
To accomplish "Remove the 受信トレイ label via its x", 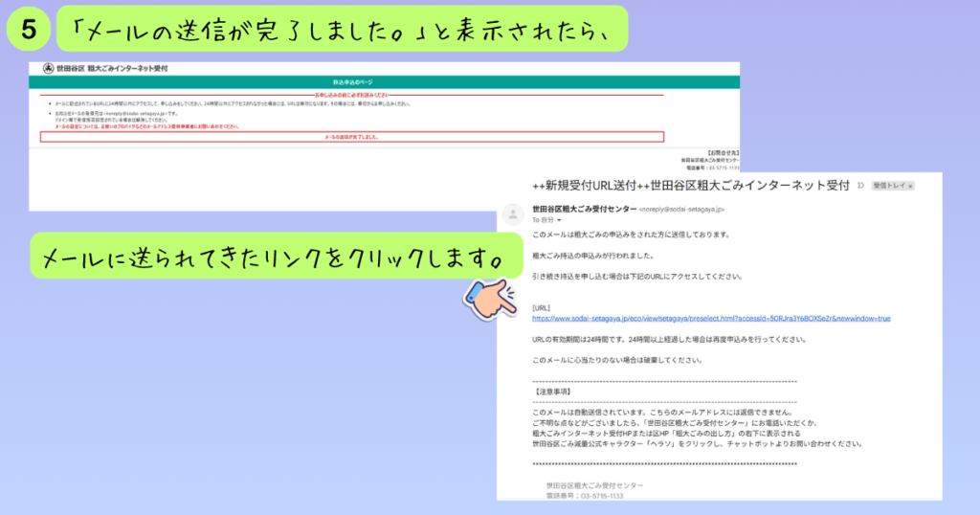I will tap(910, 187).
